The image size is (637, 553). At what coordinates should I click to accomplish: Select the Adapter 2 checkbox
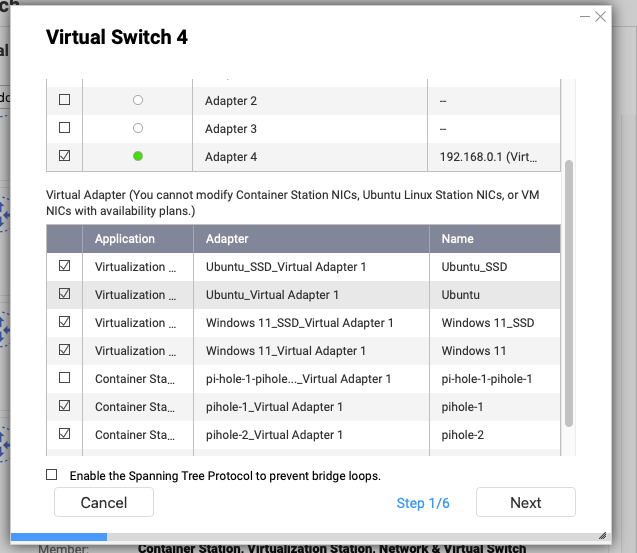pyautogui.click(x=65, y=101)
